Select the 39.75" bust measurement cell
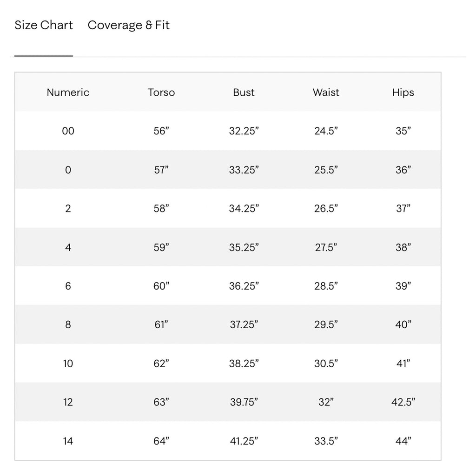This screenshot has width=476, height=476. click(x=244, y=402)
